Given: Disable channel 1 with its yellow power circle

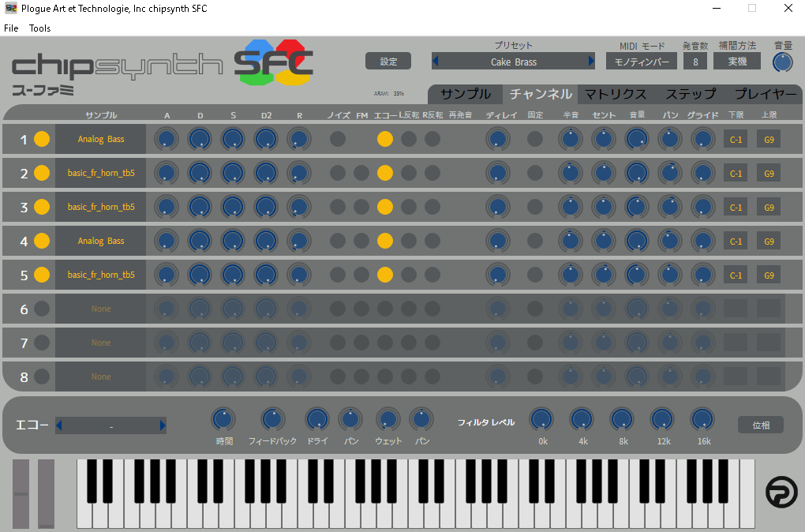Looking at the screenshot, I should click(42, 139).
